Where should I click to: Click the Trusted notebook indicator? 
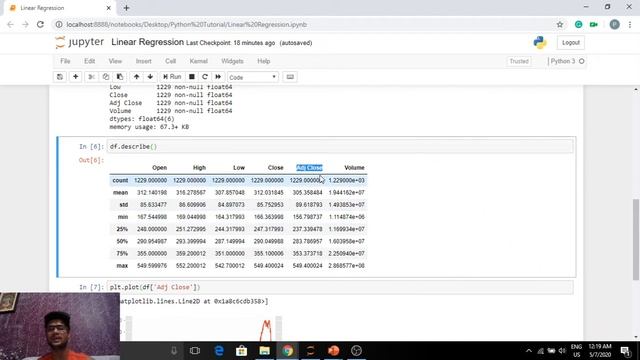519,61
